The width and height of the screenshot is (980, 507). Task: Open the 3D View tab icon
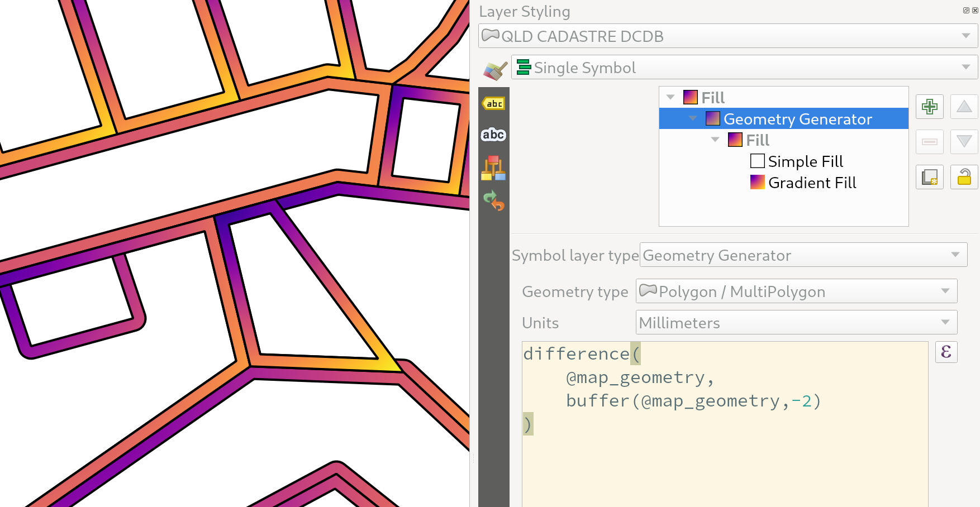493,168
